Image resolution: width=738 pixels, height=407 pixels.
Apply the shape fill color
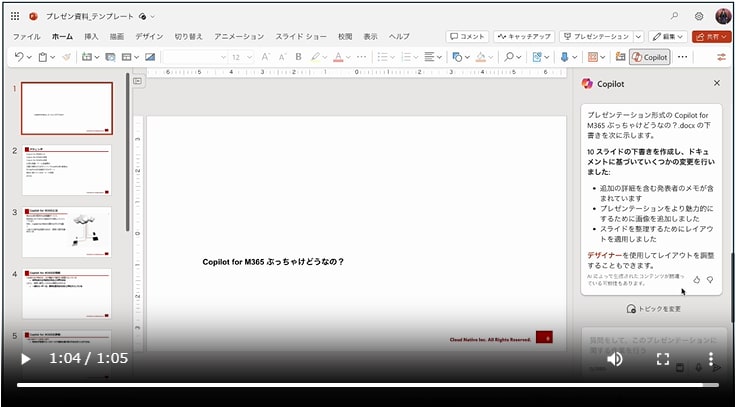click(481, 57)
